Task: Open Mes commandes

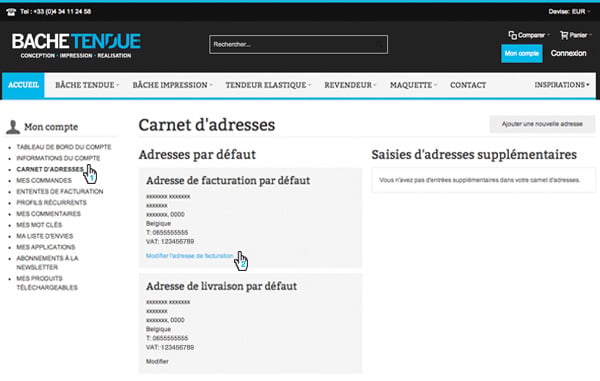Action: (x=44, y=180)
